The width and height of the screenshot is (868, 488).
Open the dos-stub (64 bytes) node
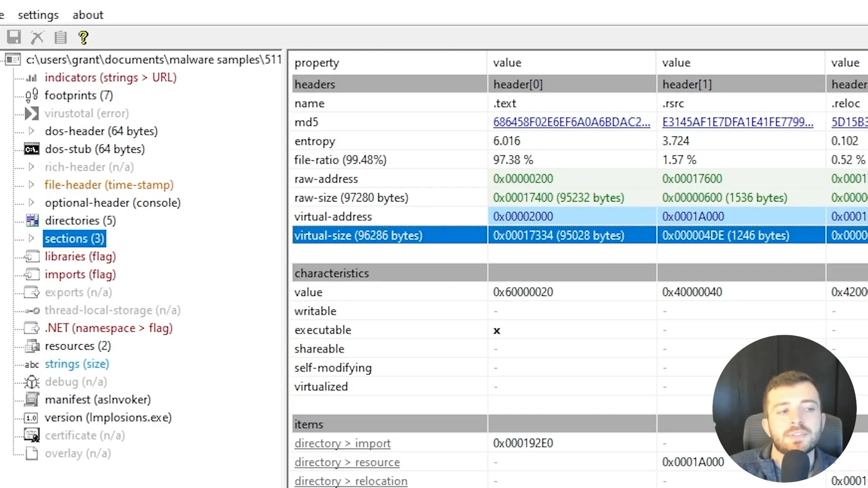pyautogui.click(x=94, y=149)
